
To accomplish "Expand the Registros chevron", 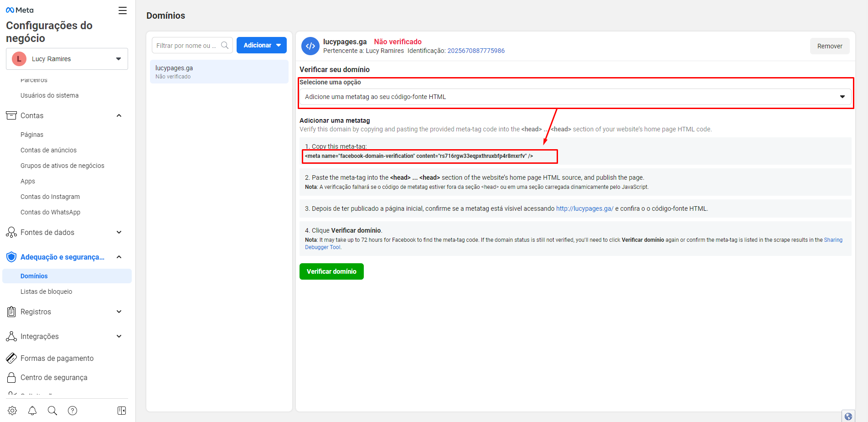I will coord(119,312).
